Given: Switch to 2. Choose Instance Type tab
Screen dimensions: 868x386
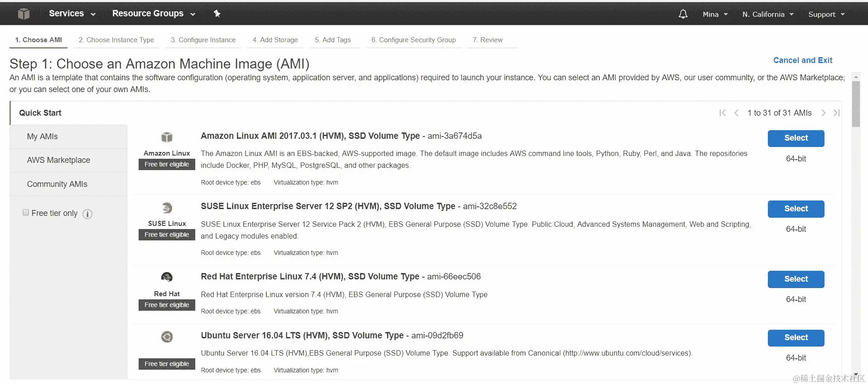Looking at the screenshot, I should [x=116, y=40].
